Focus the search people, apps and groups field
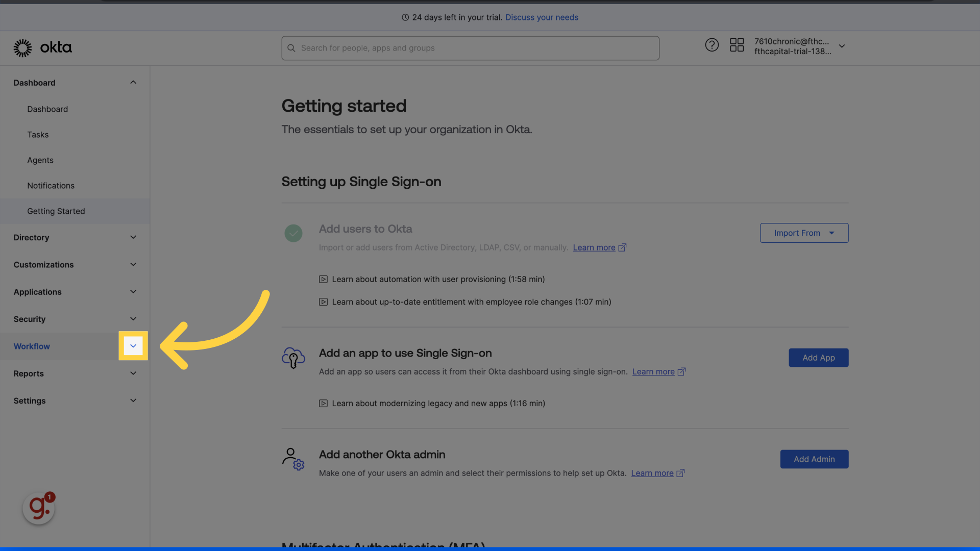The height and width of the screenshot is (551, 980). pos(470,48)
